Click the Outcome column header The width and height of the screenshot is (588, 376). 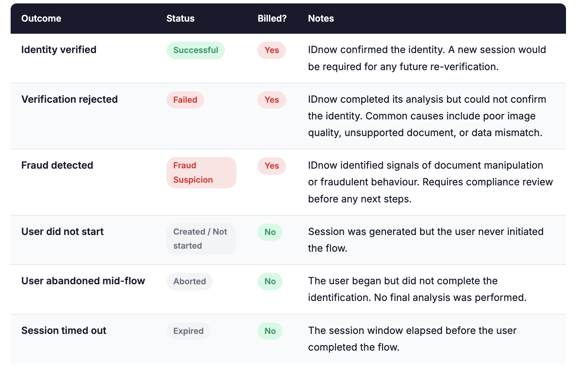coord(41,19)
